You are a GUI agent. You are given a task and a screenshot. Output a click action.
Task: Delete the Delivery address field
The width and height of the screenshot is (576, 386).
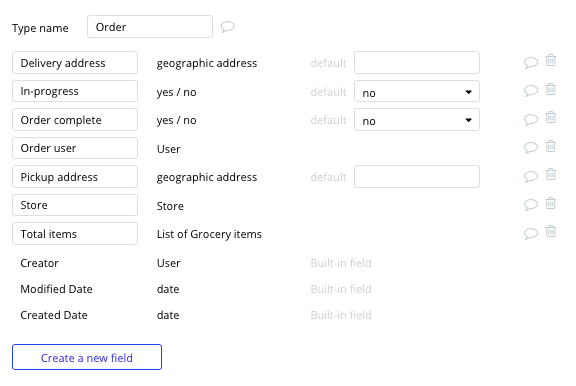[550, 60]
